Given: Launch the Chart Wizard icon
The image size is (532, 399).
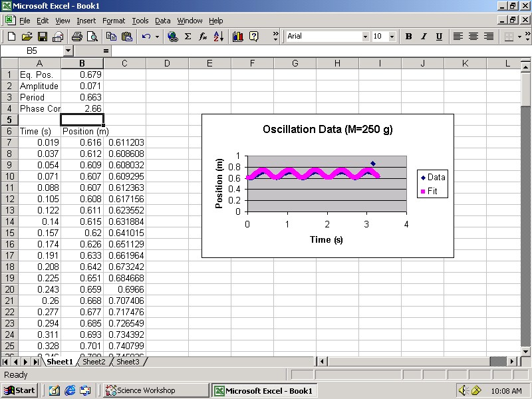Looking at the screenshot, I should point(238,37).
